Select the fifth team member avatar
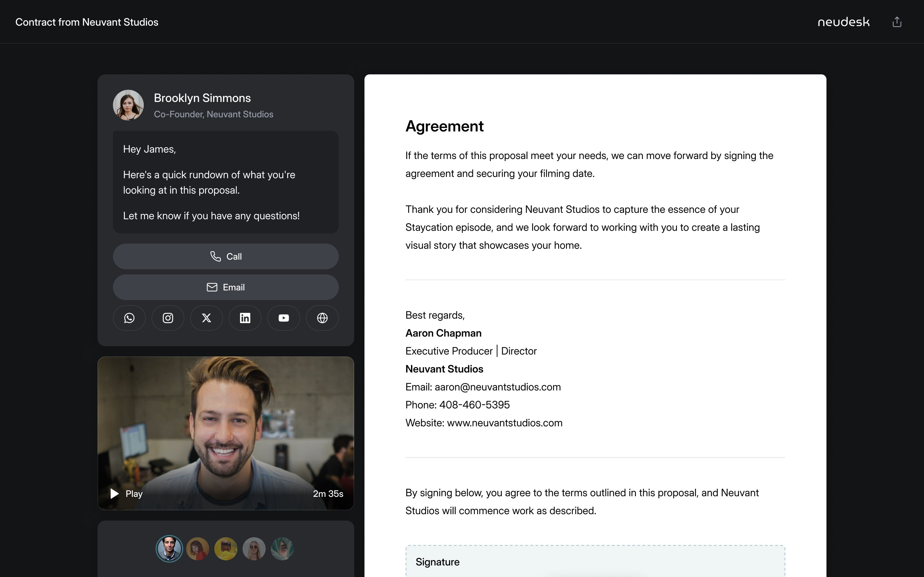 coord(282,549)
